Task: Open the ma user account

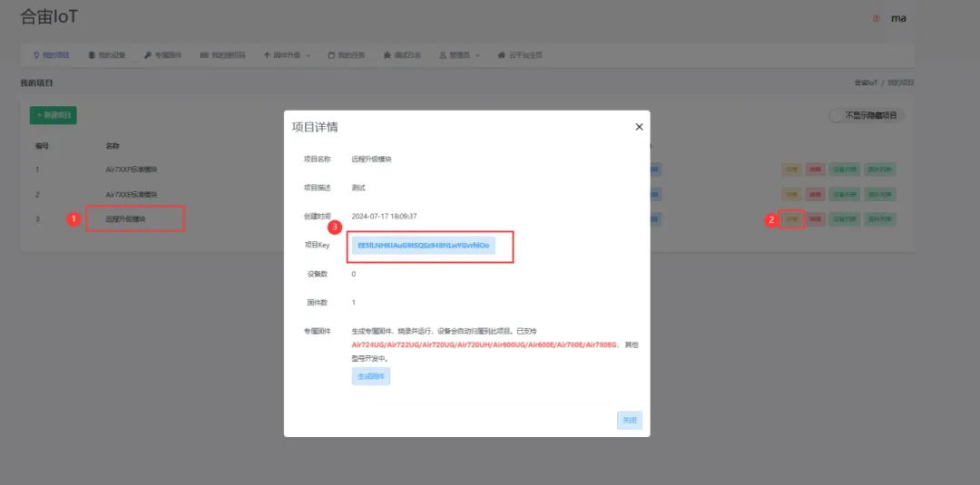Action: (x=898, y=18)
